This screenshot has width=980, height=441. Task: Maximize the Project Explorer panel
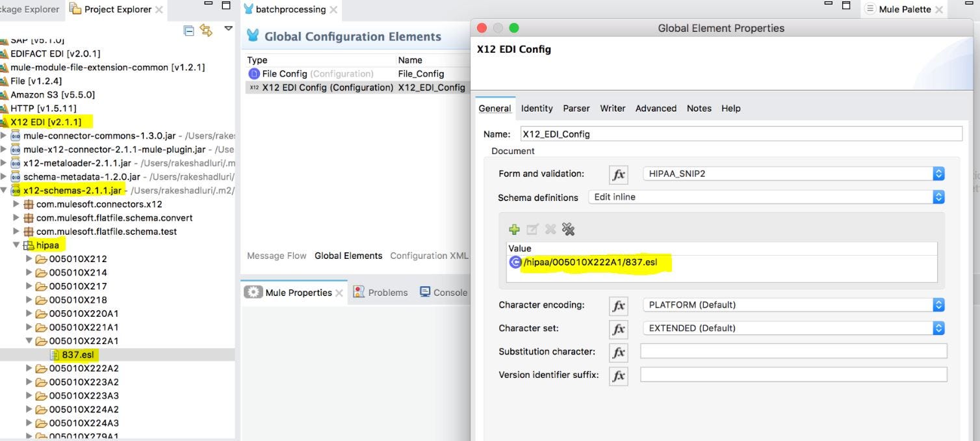point(226,6)
